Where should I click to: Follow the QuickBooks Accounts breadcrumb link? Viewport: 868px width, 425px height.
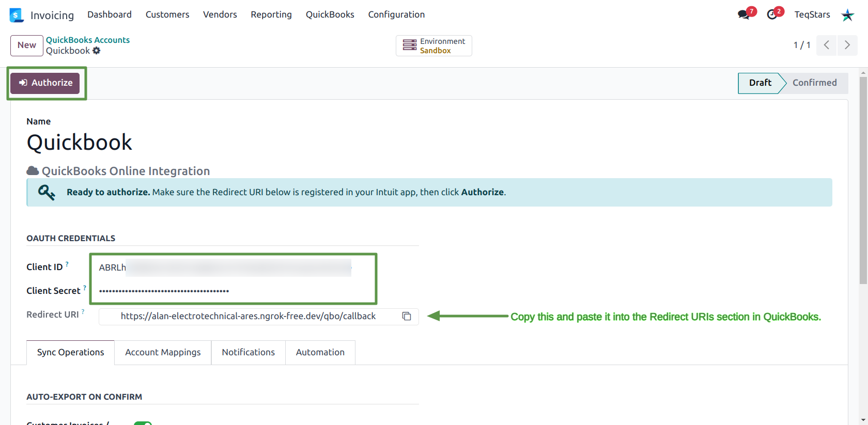pyautogui.click(x=88, y=40)
